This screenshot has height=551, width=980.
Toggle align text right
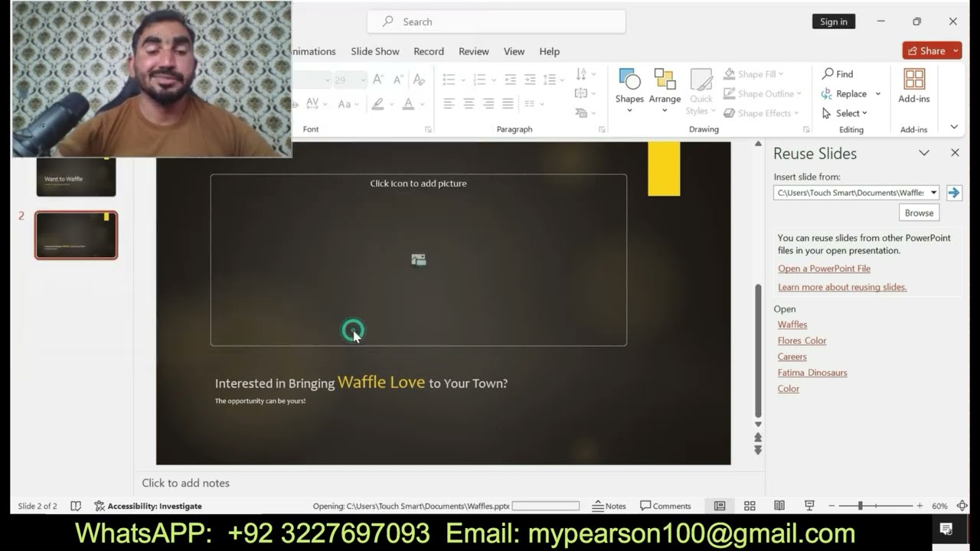(488, 103)
